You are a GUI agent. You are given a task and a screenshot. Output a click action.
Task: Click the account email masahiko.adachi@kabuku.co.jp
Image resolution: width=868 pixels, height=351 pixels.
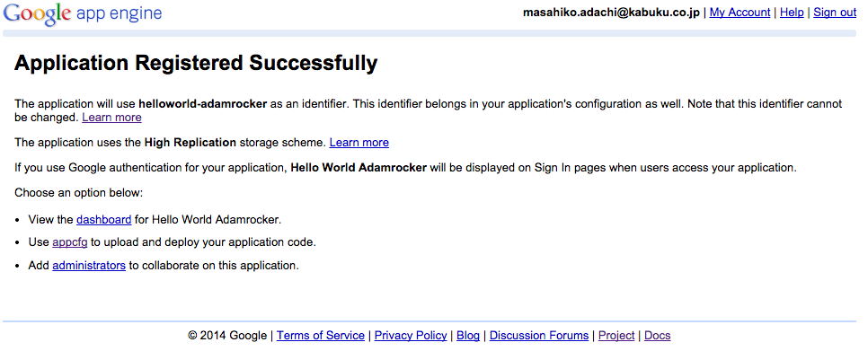click(x=612, y=13)
